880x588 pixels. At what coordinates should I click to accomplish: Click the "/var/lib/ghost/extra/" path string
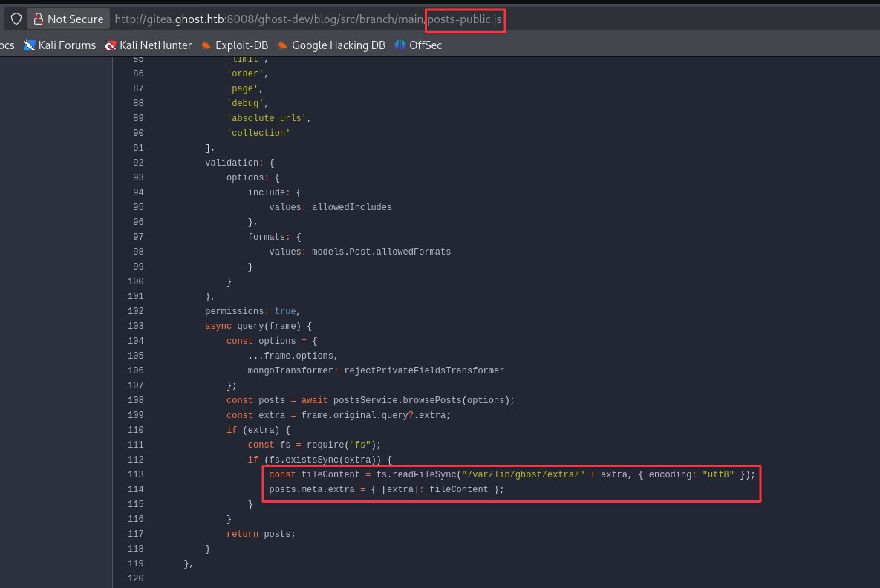pos(523,474)
